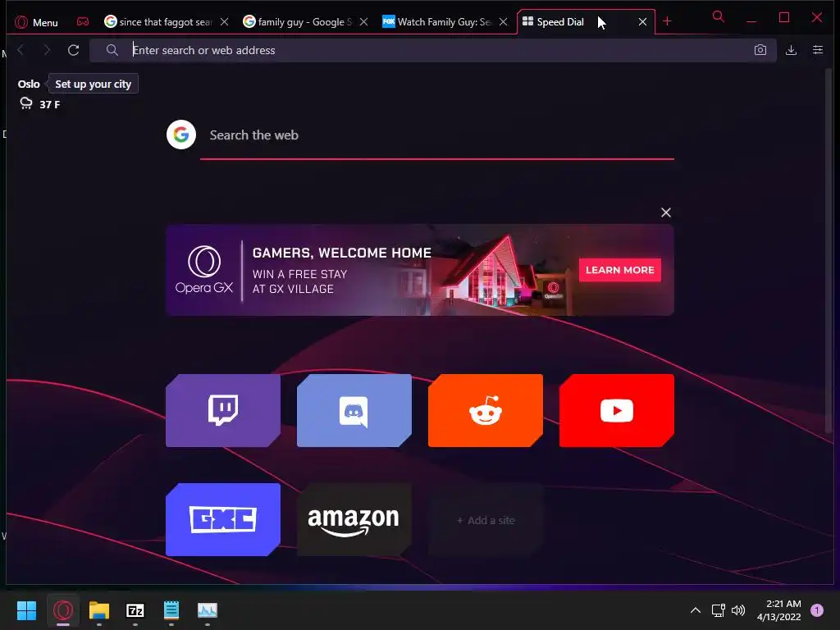Select the Oslo city label

pyautogui.click(x=29, y=84)
